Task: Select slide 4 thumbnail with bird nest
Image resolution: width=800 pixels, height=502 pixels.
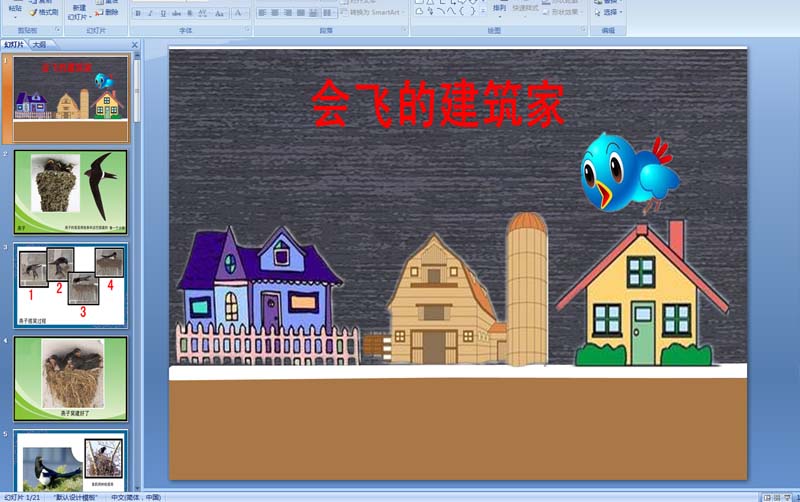Action: 70,379
